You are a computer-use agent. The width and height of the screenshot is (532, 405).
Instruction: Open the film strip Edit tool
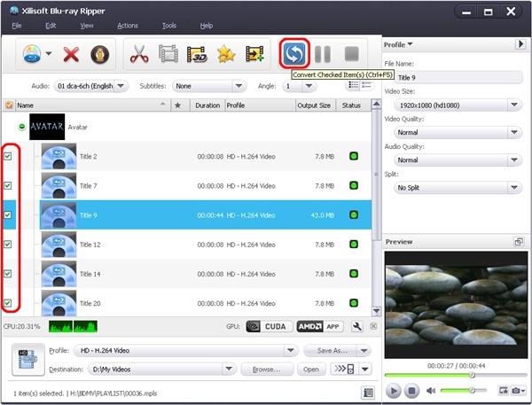tap(168, 53)
